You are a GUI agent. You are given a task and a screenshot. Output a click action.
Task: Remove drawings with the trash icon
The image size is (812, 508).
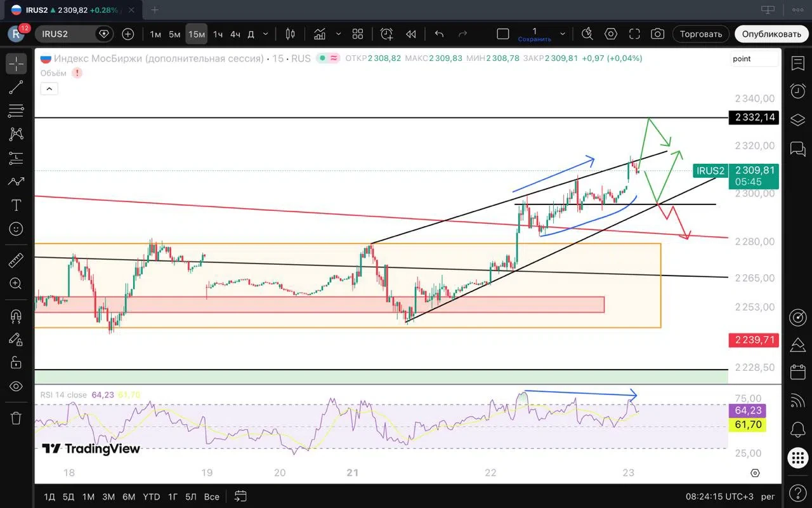(16, 418)
